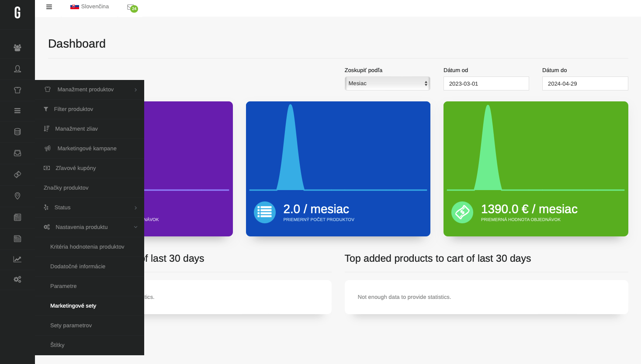Viewport: 641px width, 364px height.
Task: Open Manažment produktov menu item
Action: point(90,90)
